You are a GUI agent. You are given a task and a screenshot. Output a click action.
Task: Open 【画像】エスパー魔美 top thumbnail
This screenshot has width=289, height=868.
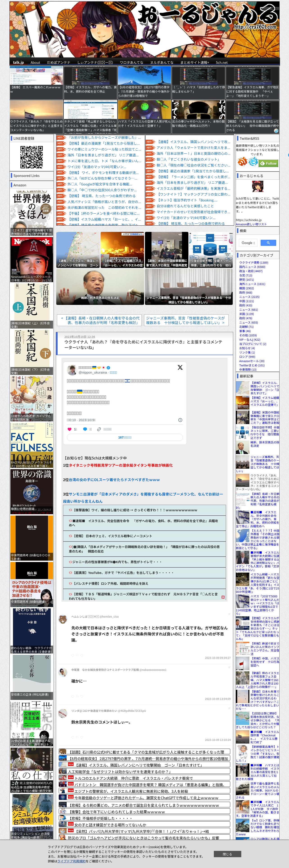pos(36,82)
